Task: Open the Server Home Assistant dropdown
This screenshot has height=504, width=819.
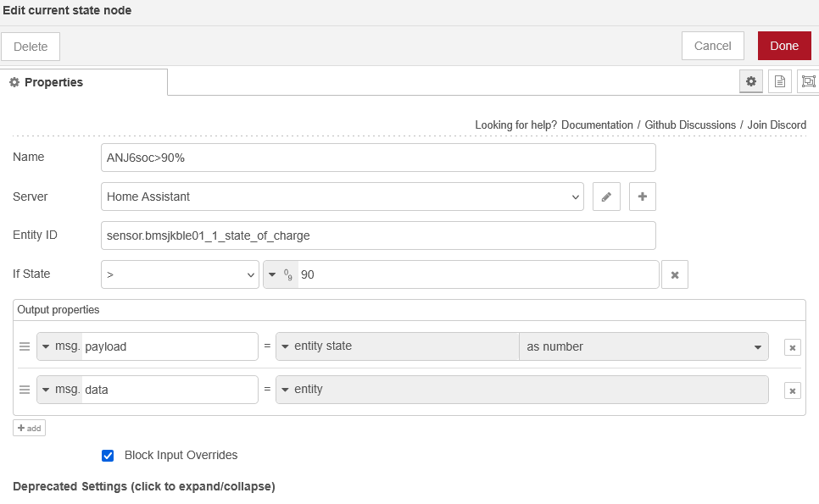Action: [342, 197]
